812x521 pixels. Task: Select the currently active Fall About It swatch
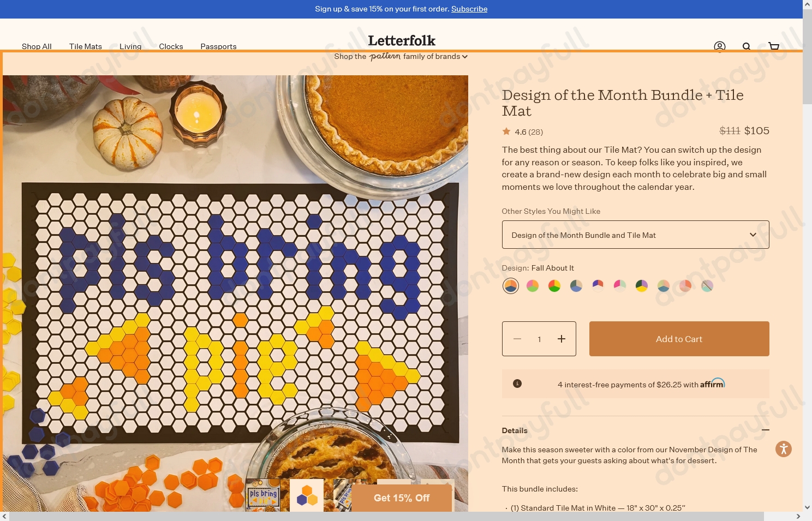tap(510, 285)
